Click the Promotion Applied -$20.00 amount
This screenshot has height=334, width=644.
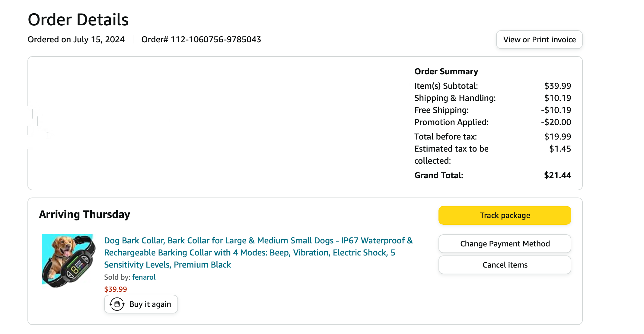pyautogui.click(x=556, y=122)
